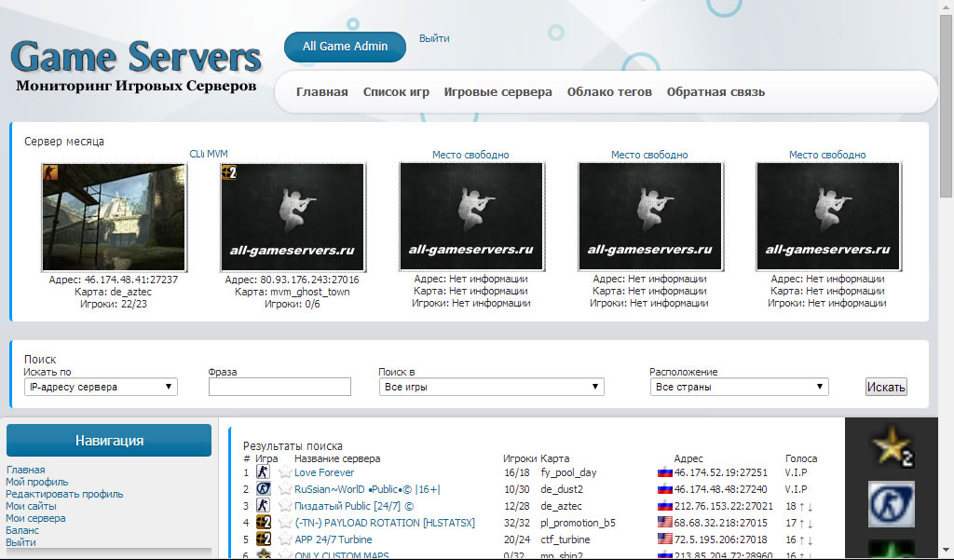954x560 pixels.
Task: Star the RuSsian~WorlD server as favorite
Action: coord(285,489)
